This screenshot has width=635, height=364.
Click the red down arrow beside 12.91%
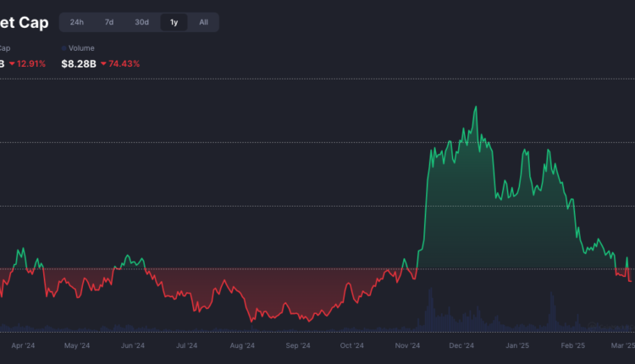click(12, 63)
